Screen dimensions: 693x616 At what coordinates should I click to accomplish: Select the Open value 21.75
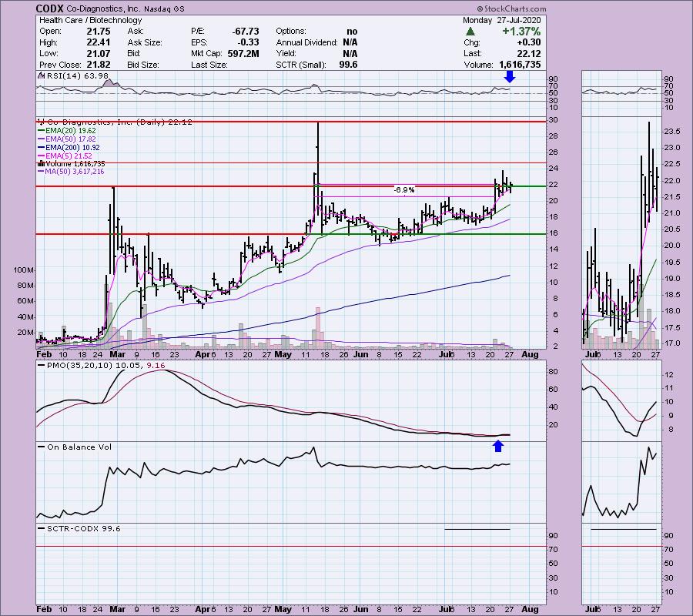click(x=99, y=32)
